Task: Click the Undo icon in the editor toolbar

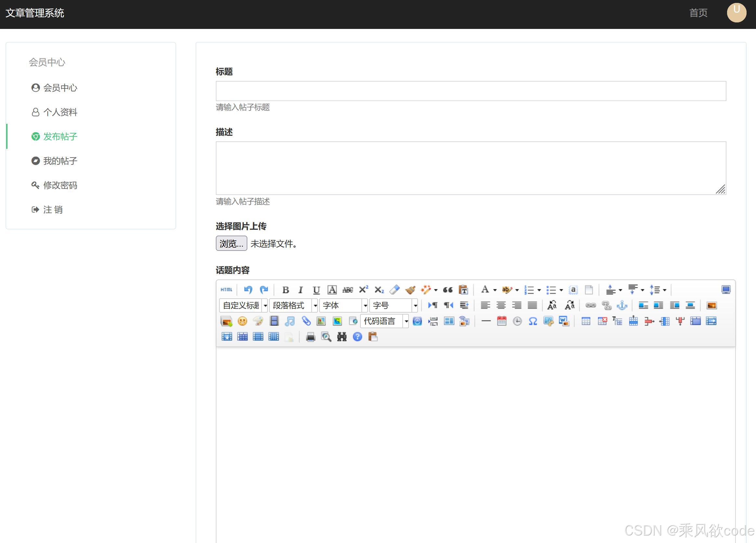Action: click(x=248, y=289)
